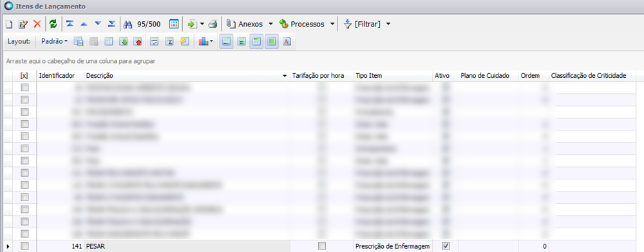Screen dimensions: 644x252
Task: Save layout using disk-and-table icon
Action: (79, 41)
